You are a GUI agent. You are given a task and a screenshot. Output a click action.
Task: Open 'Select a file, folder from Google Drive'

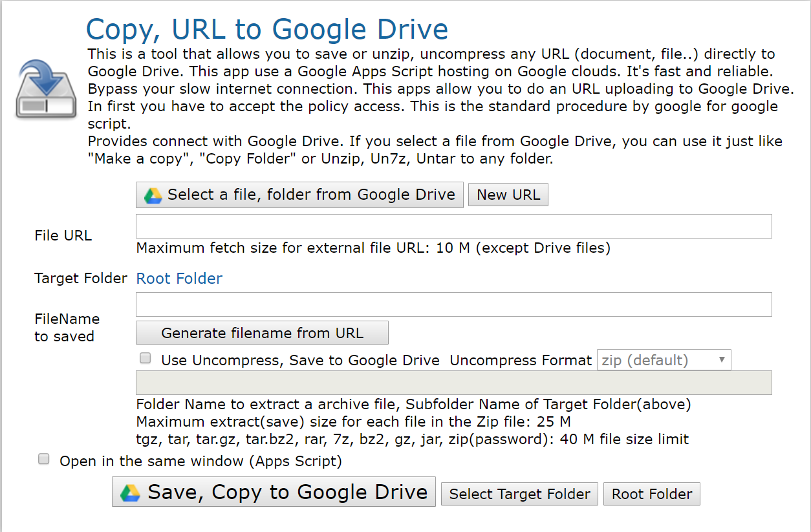299,195
